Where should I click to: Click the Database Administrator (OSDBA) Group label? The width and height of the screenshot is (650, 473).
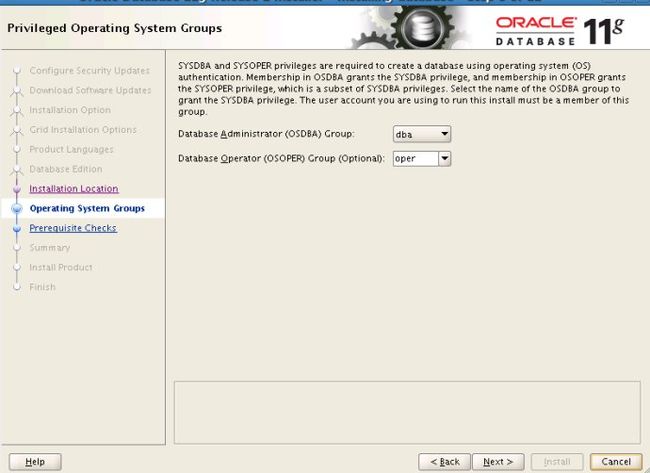[266, 134]
